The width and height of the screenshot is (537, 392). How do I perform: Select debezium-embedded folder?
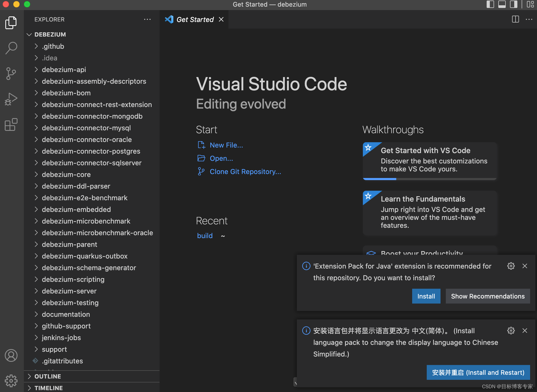pyautogui.click(x=92, y=209)
